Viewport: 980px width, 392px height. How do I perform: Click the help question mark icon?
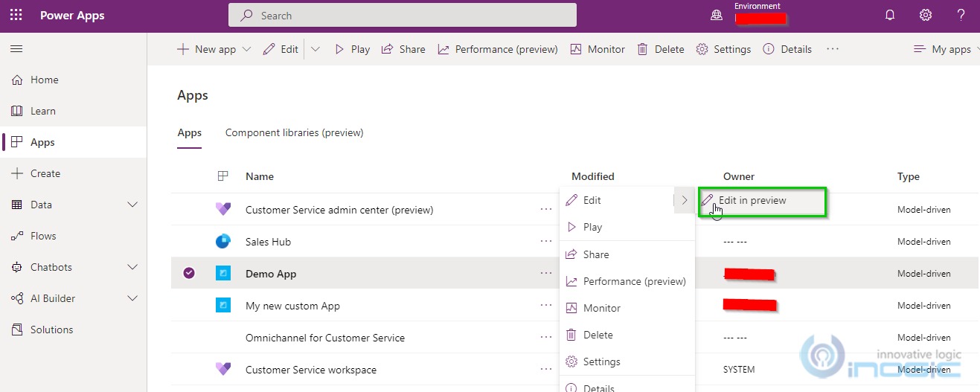tap(961, 16)
